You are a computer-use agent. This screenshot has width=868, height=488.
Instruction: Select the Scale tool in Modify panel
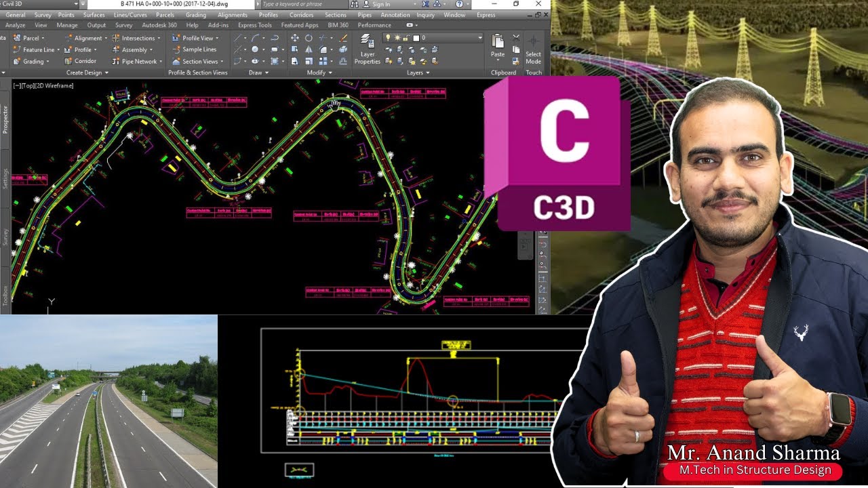[x=309, y=61]
